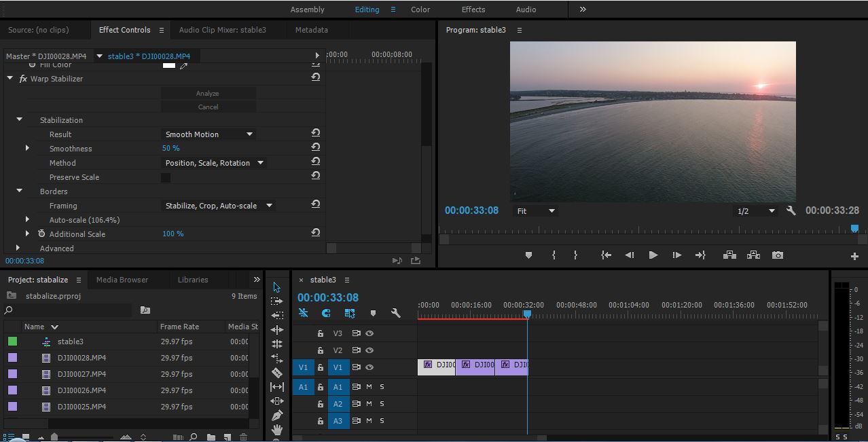Play the program monitor

click(653, 255)
